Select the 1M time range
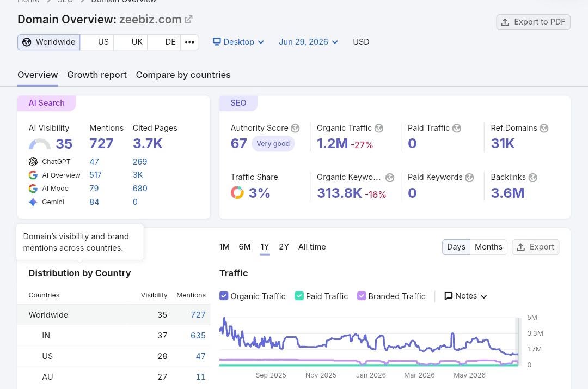The image size is (588, 389). [x=224, y=247]
